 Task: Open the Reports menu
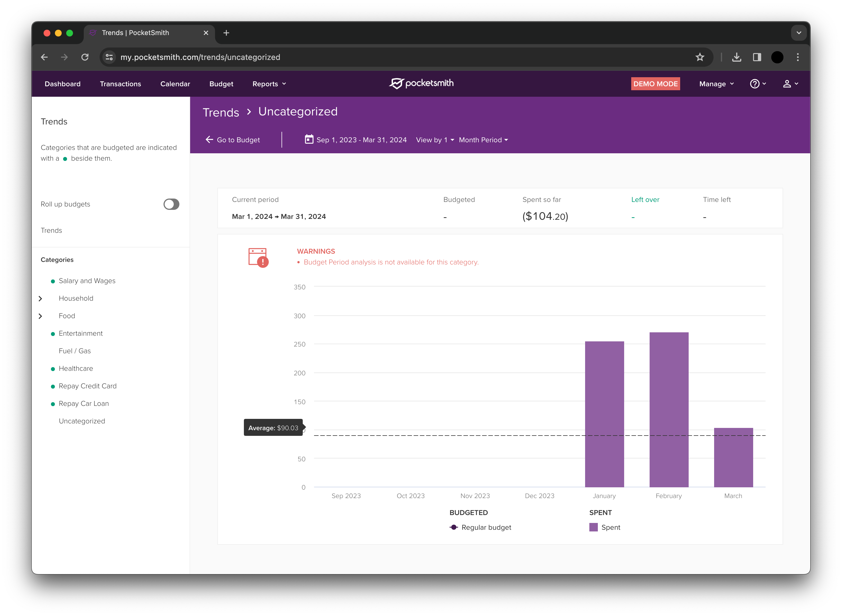pos(269,84)
